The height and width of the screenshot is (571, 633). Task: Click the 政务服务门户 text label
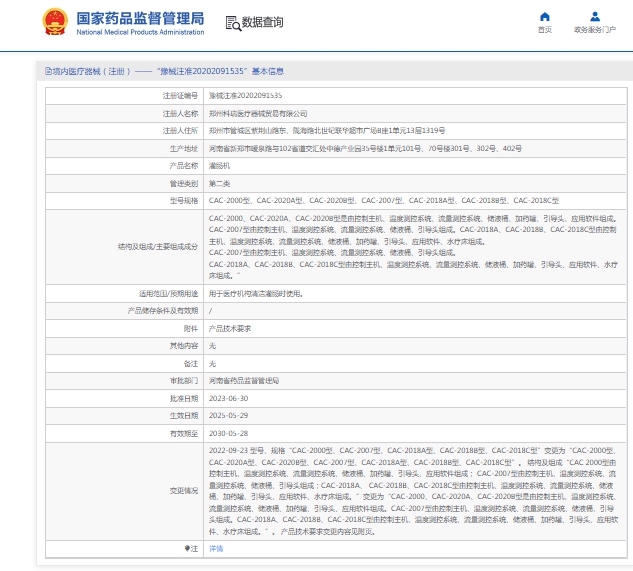pos(595,31)
